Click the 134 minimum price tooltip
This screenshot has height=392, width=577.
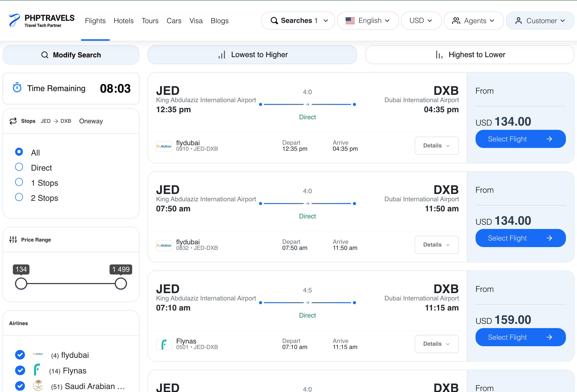(x=21, y=269)
